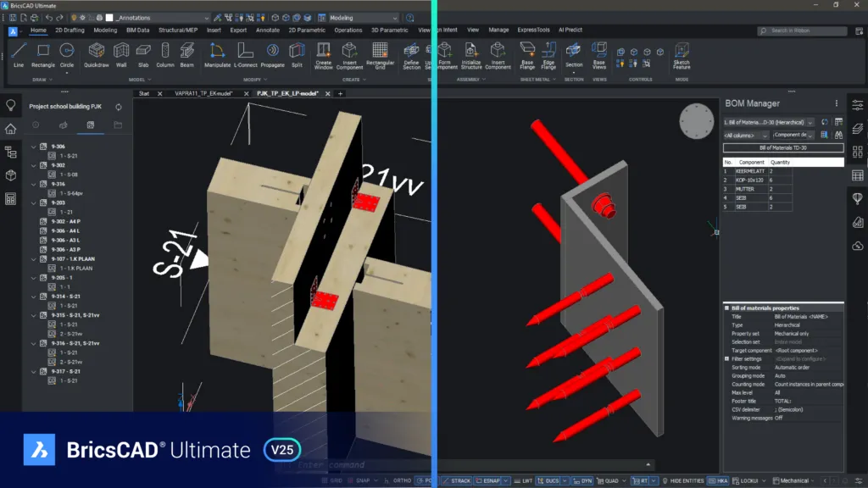The width and height of the screenshot is (868, 488).
Task: Refresh the Project school building PJK panel
Action: tap(119, 107)
